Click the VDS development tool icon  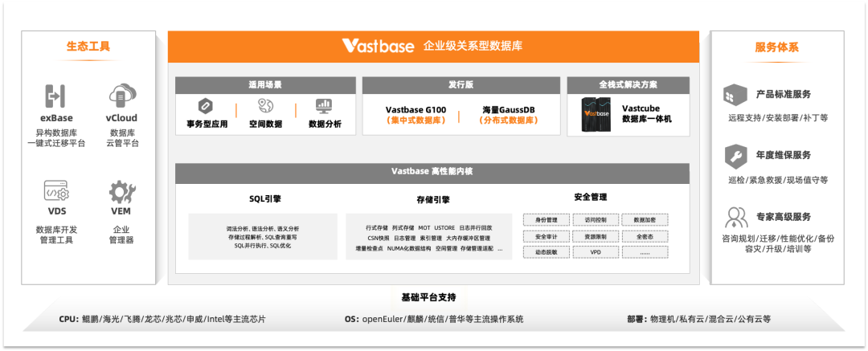[56, 191]
